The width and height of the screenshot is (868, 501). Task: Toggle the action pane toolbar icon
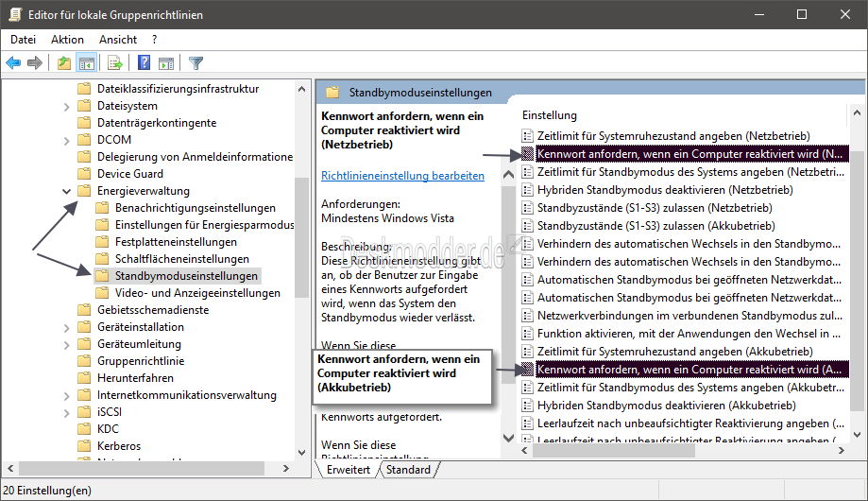pos(166,63)
